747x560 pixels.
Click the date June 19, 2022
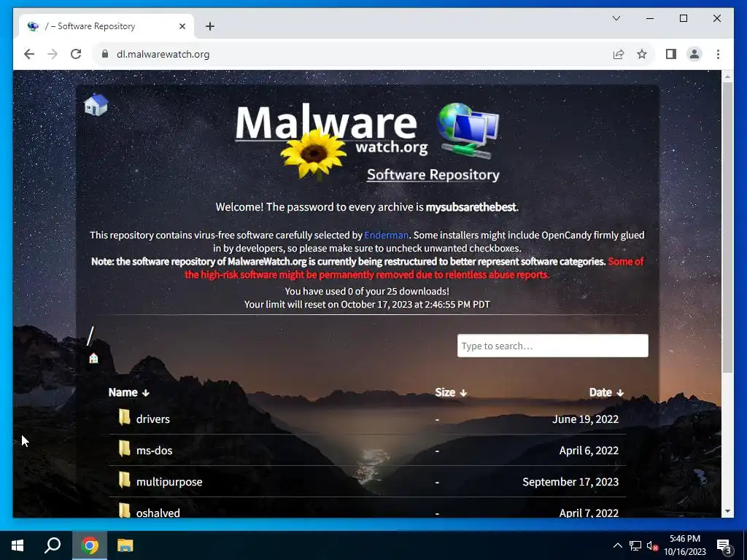(585, 419)
